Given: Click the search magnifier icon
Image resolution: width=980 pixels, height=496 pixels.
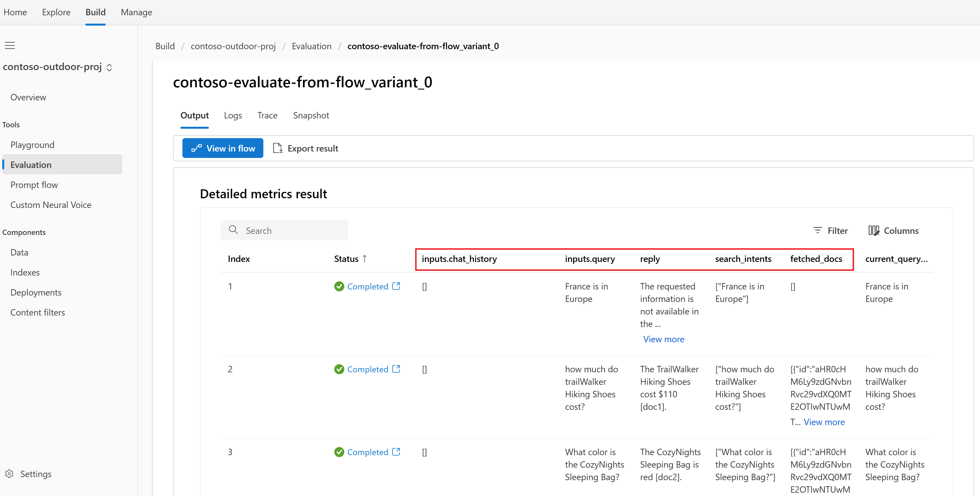Looking at the screenshot, I should (233, 230).
